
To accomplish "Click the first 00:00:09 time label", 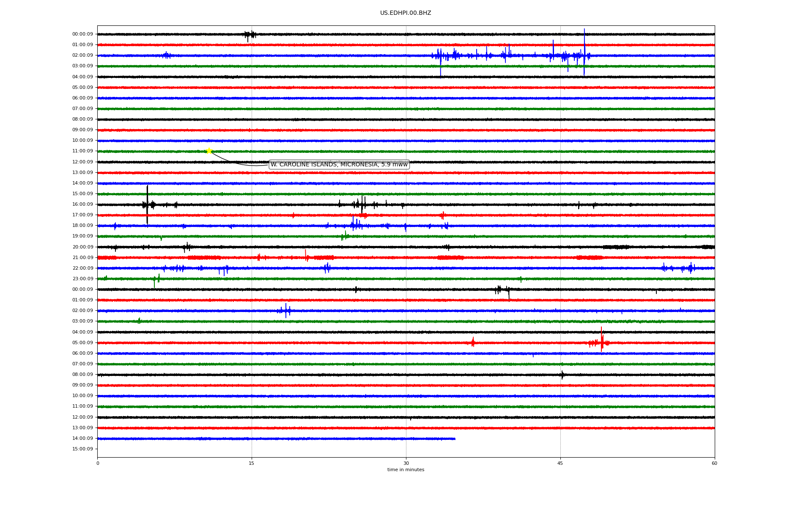I will [x=82, y=34].
